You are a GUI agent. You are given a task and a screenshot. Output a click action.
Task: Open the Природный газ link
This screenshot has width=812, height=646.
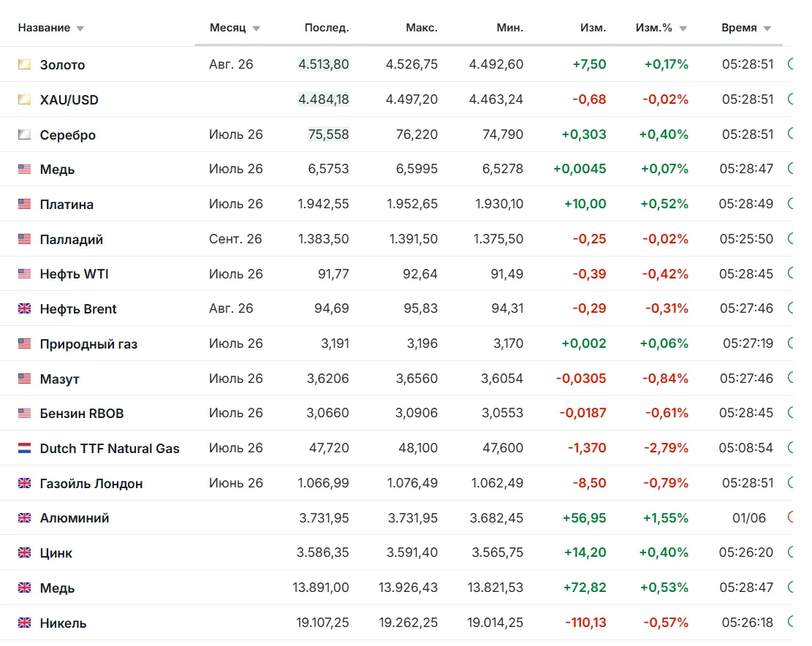[88, 343]
